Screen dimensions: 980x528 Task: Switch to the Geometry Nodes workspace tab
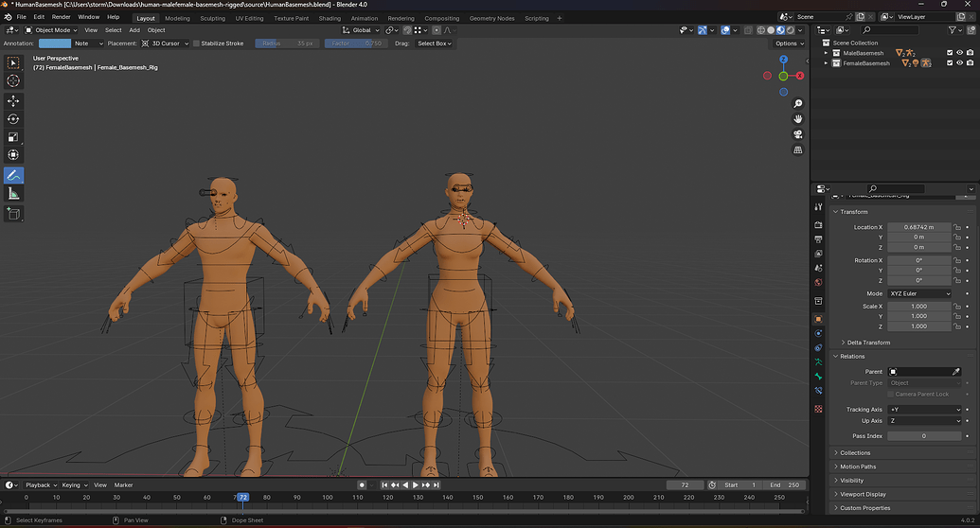(x=491, y=18)
